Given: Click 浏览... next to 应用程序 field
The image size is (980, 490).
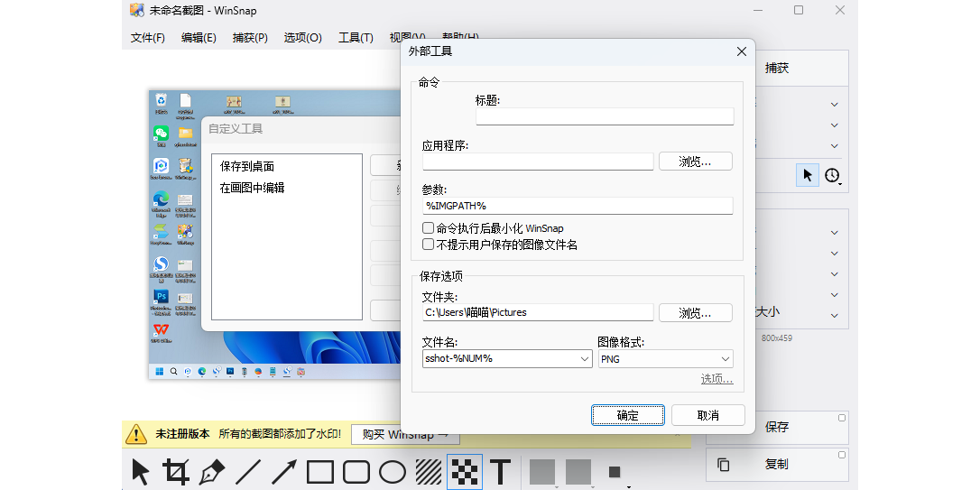Looking at the screenshot, I should click(x=695, y=162).
